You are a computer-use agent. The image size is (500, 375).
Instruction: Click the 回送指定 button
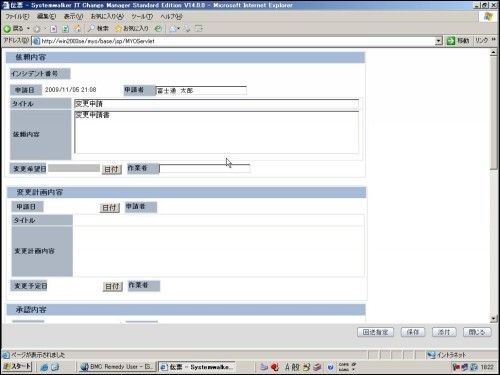pyautogui.click(x=375, y=332)
